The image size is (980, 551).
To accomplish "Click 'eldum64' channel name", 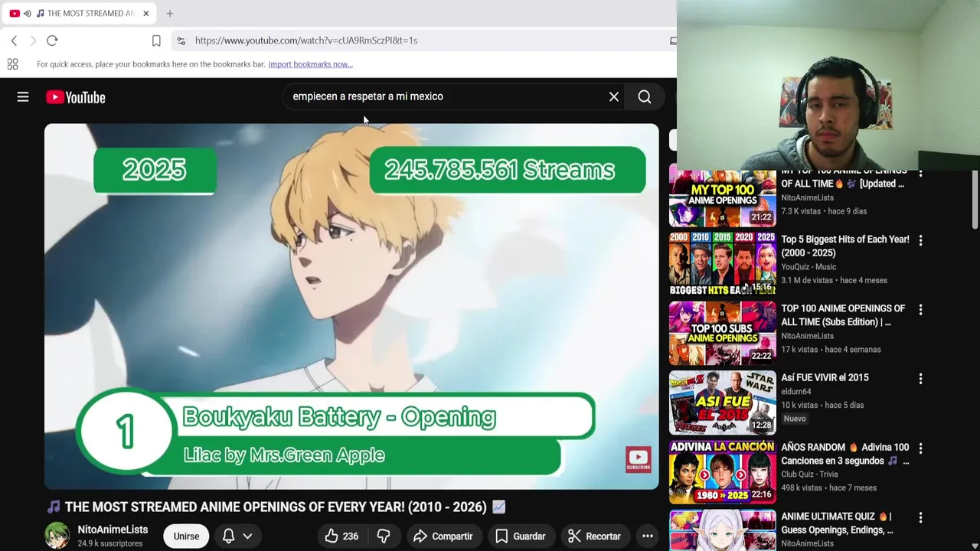I will coord(796,391).
